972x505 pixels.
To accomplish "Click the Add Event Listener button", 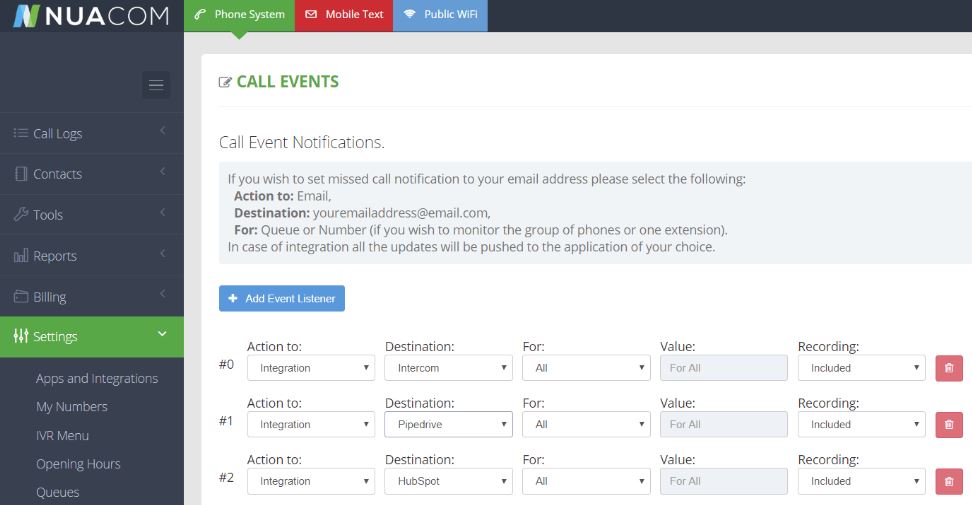I will coord(282,298).
